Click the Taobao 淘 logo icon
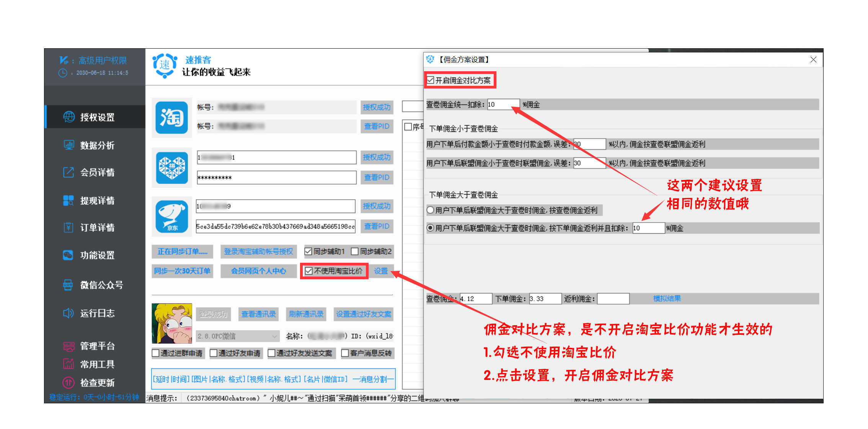Image resolution: width=868 pixels, height=429 pixels. point(171,118)
